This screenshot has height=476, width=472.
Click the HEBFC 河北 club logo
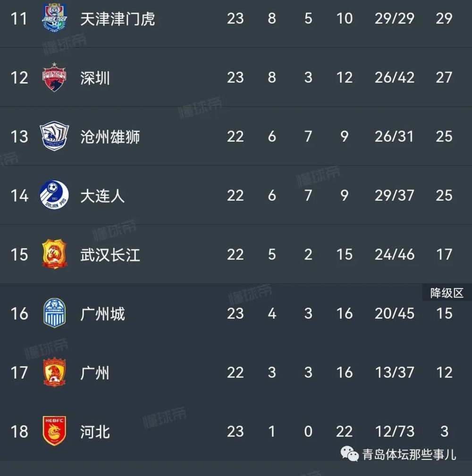tap(54, 431)
